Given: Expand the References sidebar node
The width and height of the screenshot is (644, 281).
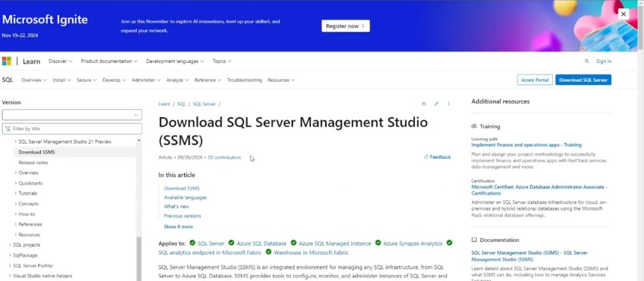Looking at the screenshot, I should pyautogui.click(x=28, y=224).
